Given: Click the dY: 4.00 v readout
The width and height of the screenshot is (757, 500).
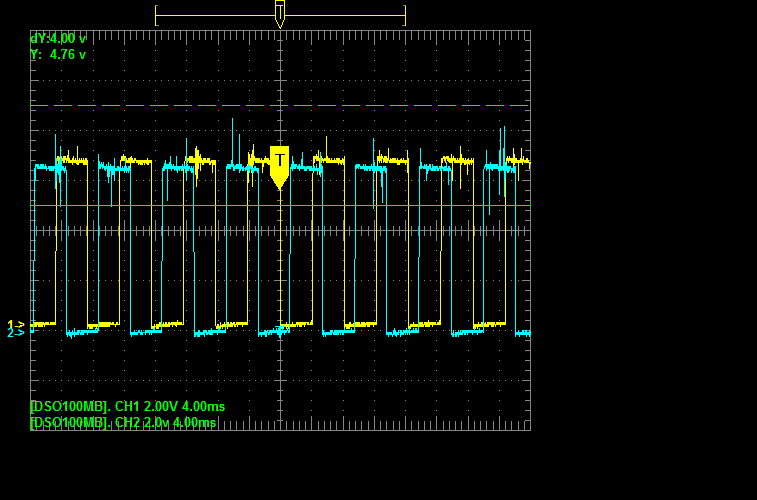Looking at the screenshot, I should 58,39.
